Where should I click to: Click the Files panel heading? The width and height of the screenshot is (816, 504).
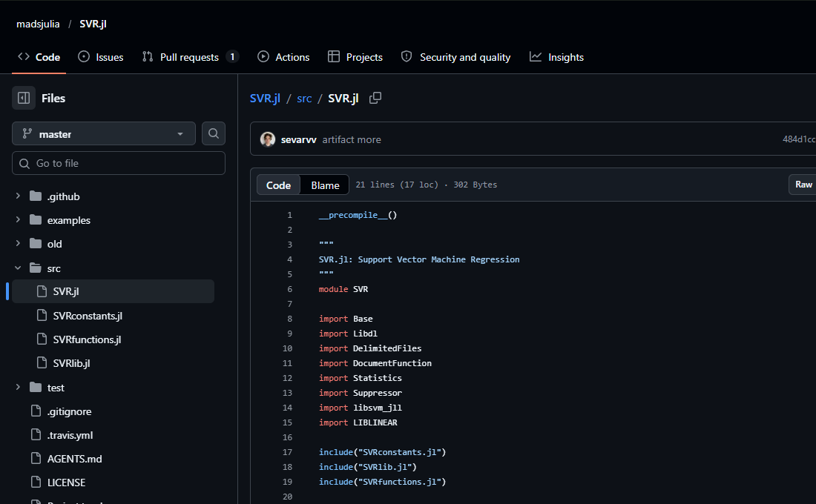53,98
